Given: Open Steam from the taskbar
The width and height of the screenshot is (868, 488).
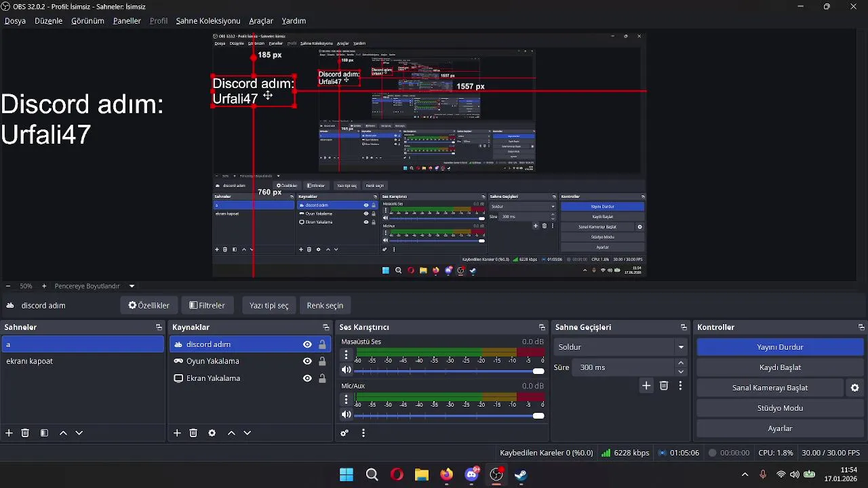Looking at the screenshot, I should [521, 474].
